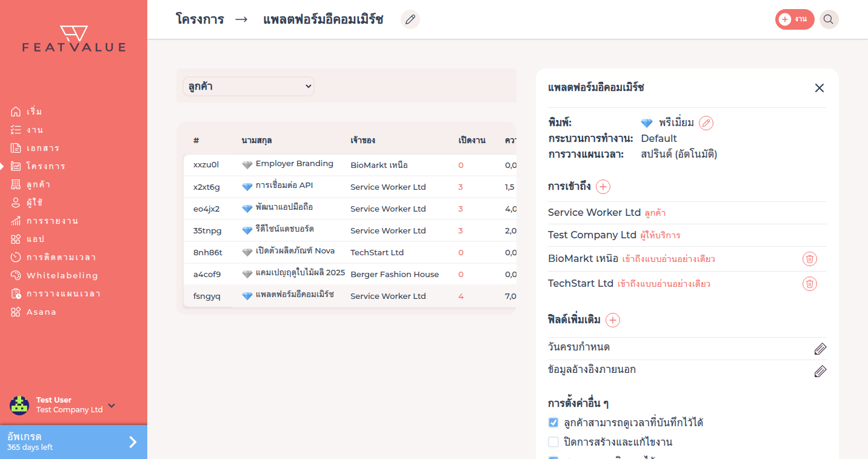Edit the project type pencil icon

click(706, 123)
